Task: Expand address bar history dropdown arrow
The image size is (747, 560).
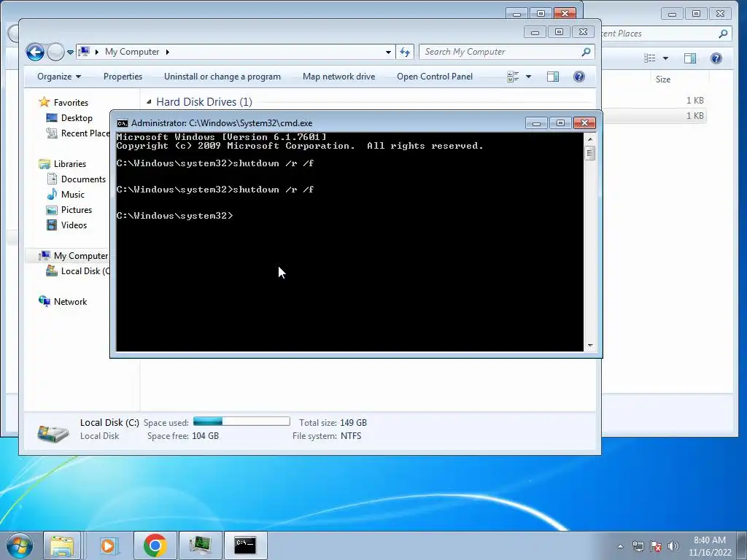Action: tap(388, 52)
